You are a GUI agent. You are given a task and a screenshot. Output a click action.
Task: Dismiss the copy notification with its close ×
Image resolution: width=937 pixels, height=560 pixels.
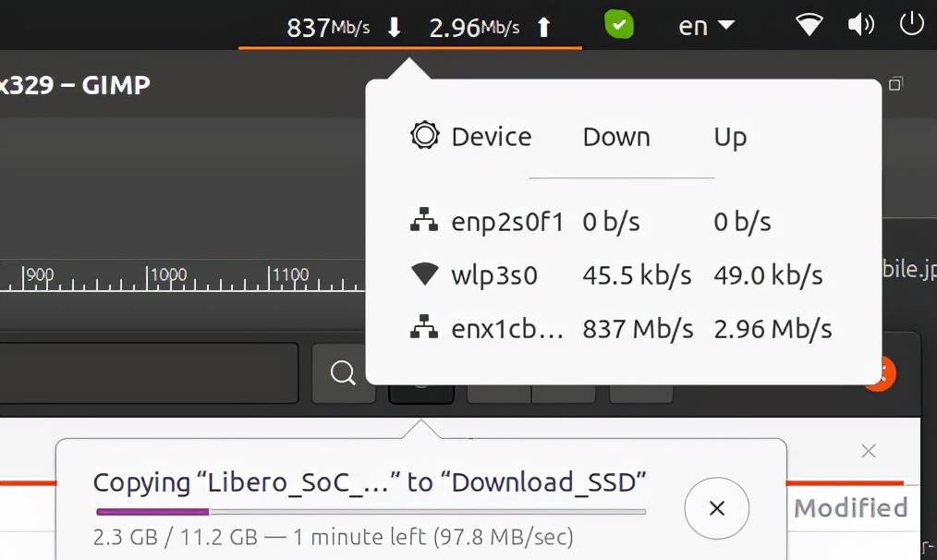pos(869,451)
